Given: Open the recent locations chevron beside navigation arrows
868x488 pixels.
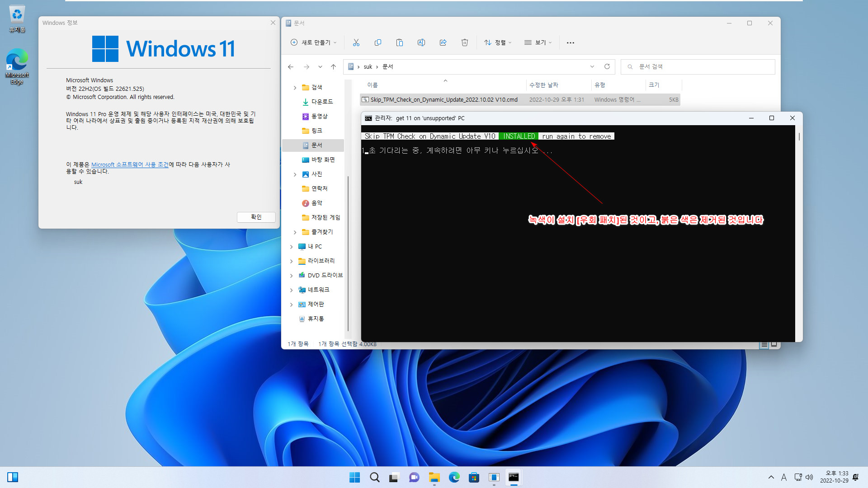Looking at the screenshot, I should (x=320, y=67).
